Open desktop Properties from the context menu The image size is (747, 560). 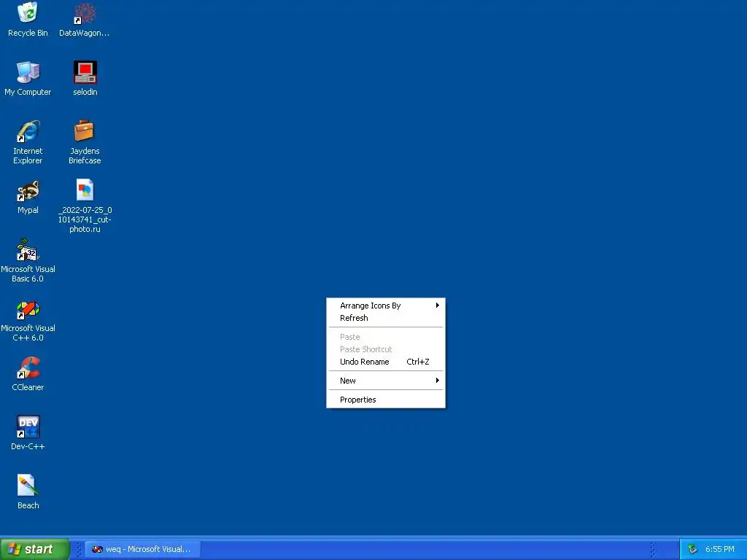click(386, 400)
